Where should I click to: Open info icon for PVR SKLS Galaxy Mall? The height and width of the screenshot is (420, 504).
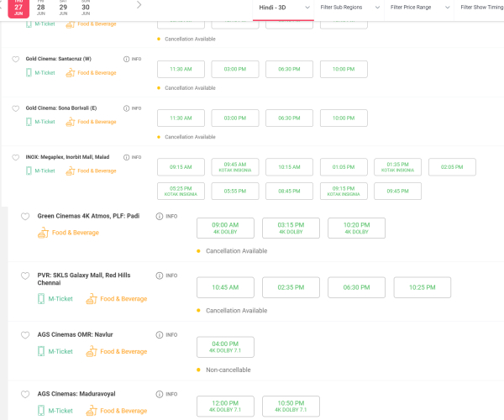click(x=160, y=276)
